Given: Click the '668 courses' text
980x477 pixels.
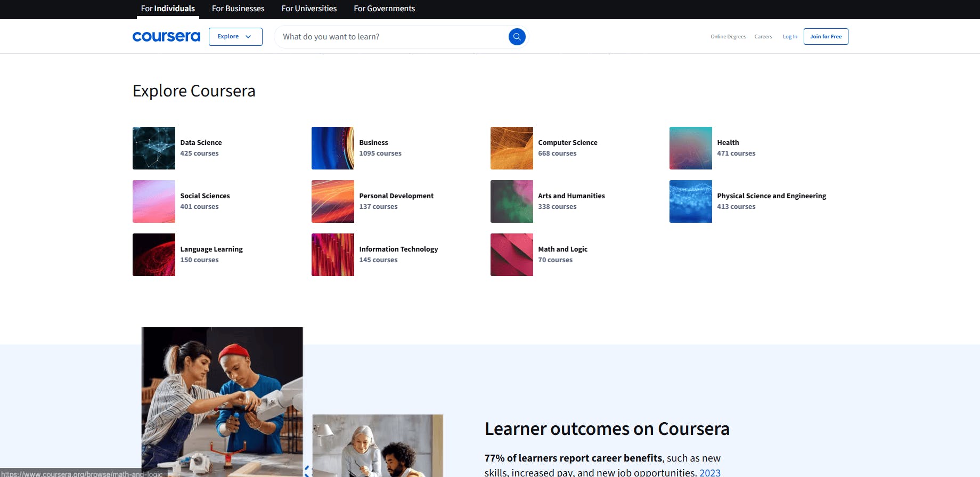Looking at the screenshot, I should pos(557,153).
